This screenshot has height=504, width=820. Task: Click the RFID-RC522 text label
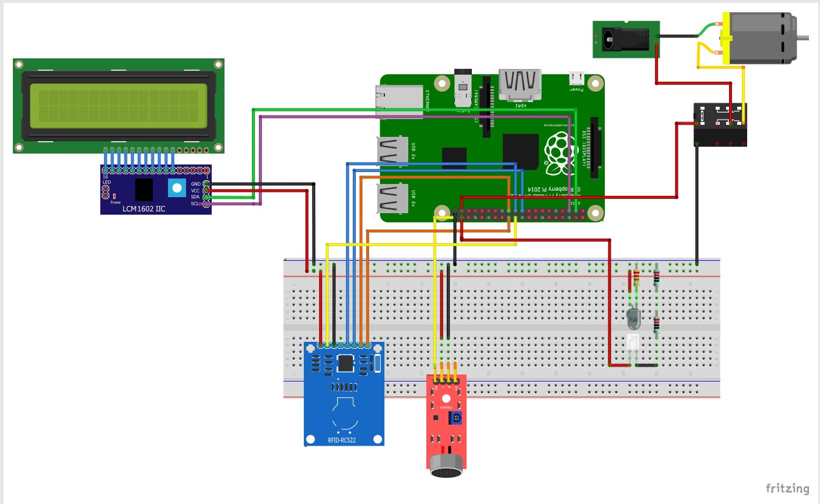tap(342, 440)
